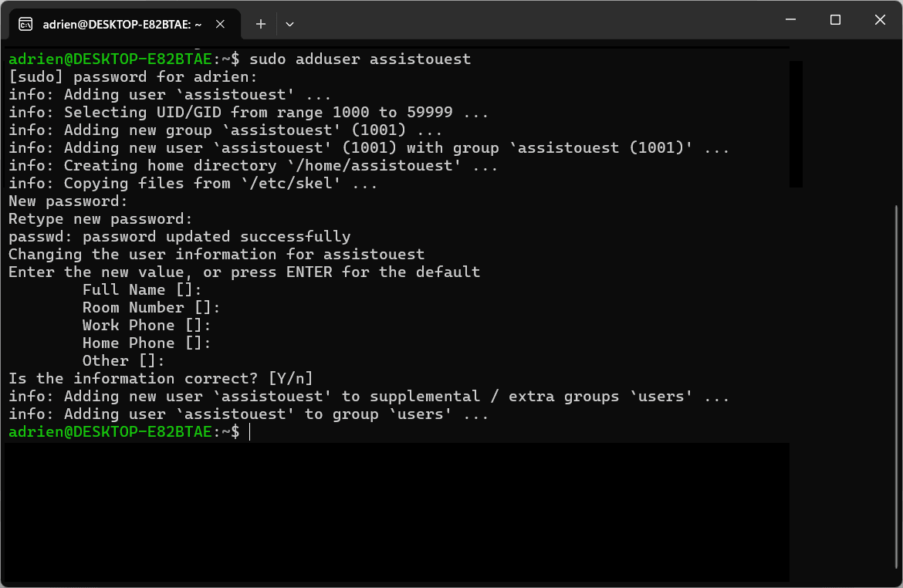The width and height of the screenshot is (903, 588).
Task: Click the 'Work Phone []:' prompt line
Action: point(147,326)
